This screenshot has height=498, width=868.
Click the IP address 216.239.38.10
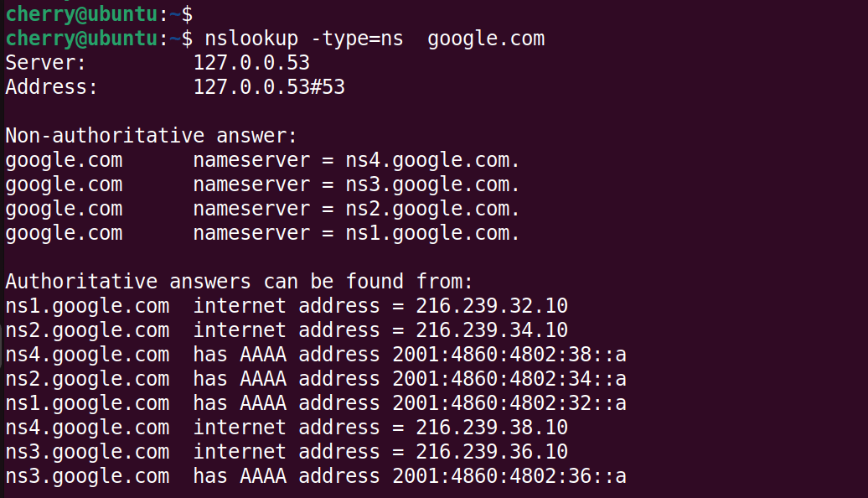[x=492, y=427]
